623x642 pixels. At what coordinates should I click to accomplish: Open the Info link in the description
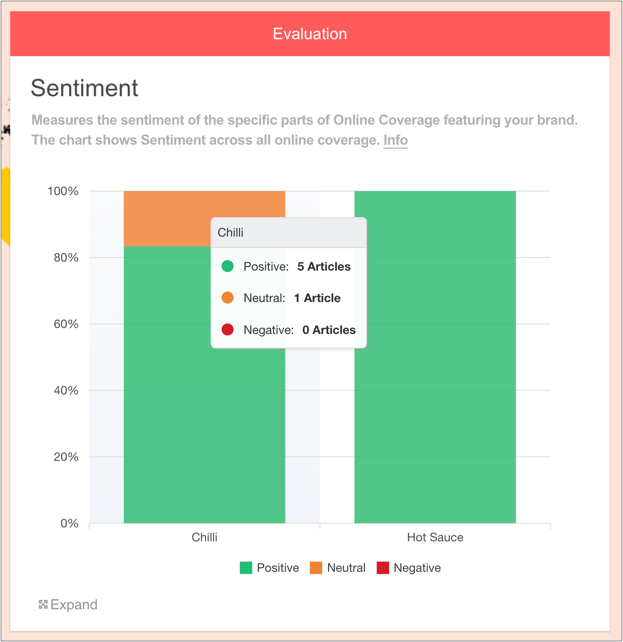click(x=395, y=140)
